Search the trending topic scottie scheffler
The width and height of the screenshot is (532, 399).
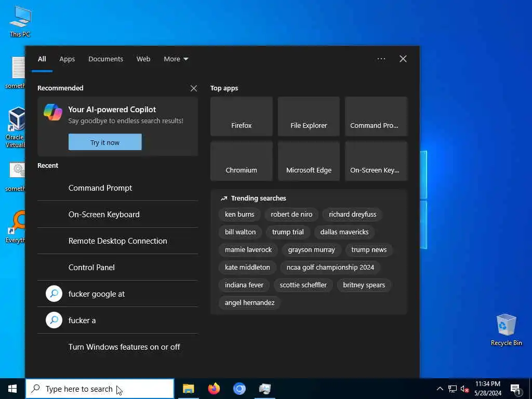tap(303, 285)
